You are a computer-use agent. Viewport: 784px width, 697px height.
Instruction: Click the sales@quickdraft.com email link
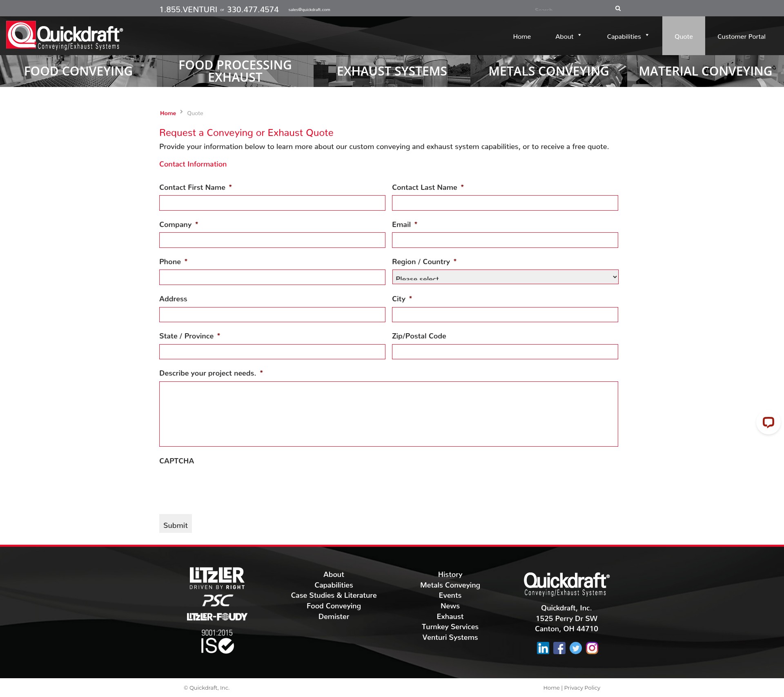[x=309, y=10]
